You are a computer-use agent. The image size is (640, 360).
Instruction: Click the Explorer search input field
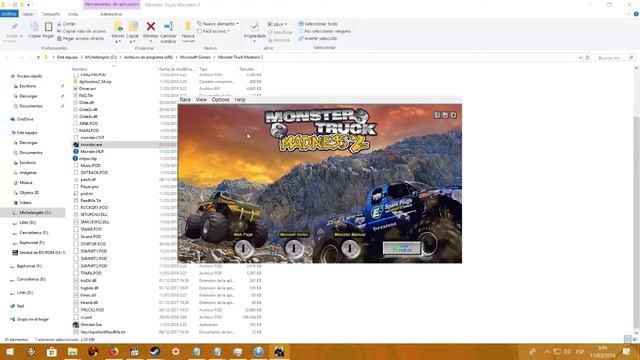pos(615,58)
